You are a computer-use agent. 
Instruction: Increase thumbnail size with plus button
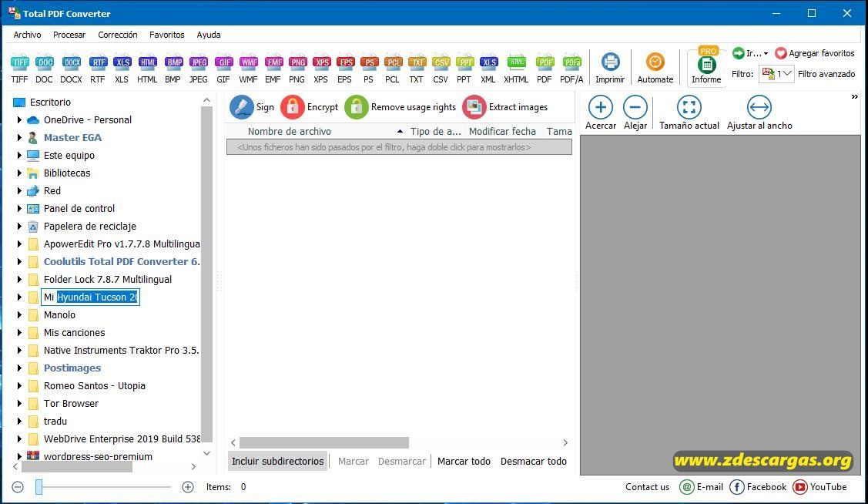[188, 487]
